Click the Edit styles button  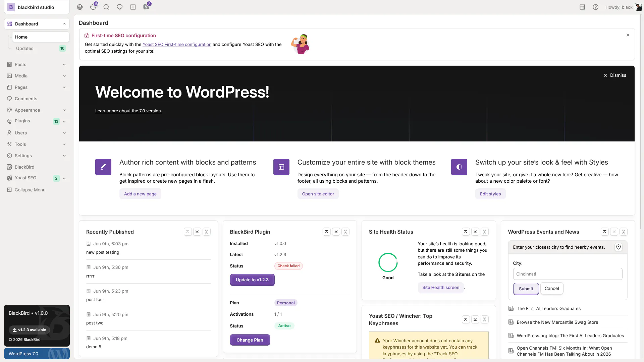point(490,194)
